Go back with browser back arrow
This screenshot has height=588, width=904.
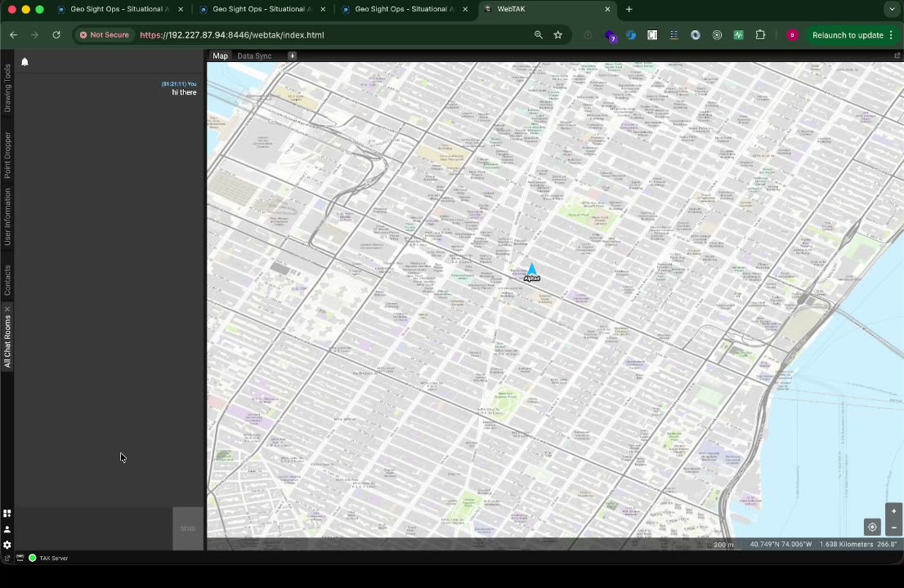point(13,35)
